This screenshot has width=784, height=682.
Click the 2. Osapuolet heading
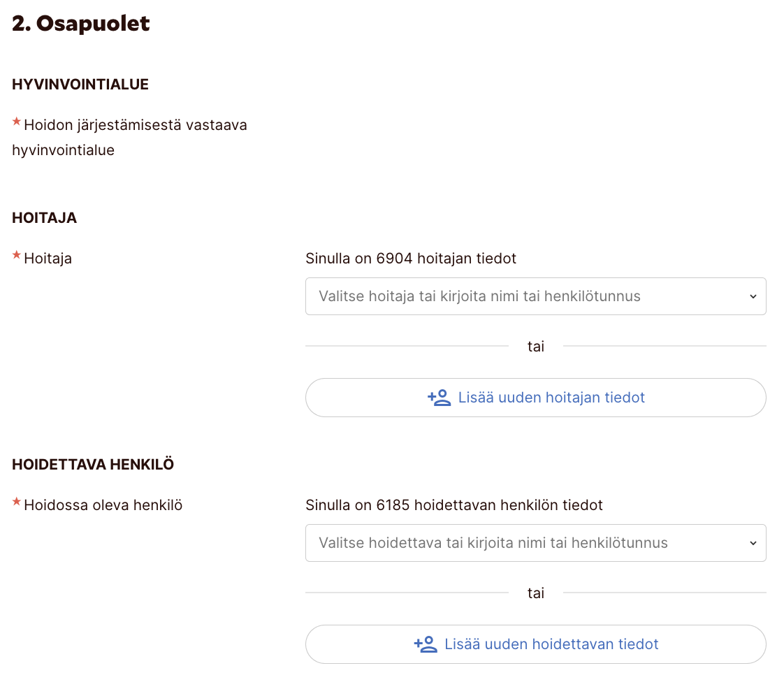(81, 24)
